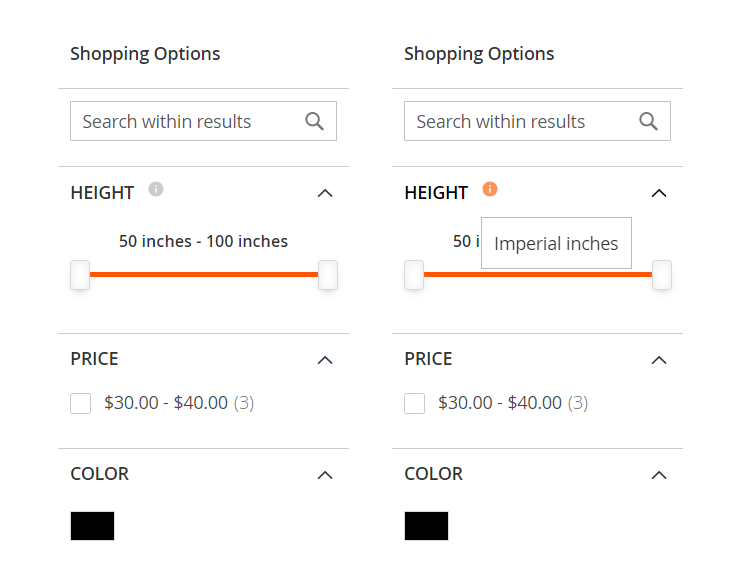
Task: Click the magnifier icon in right search box
Action: (648, 122)
